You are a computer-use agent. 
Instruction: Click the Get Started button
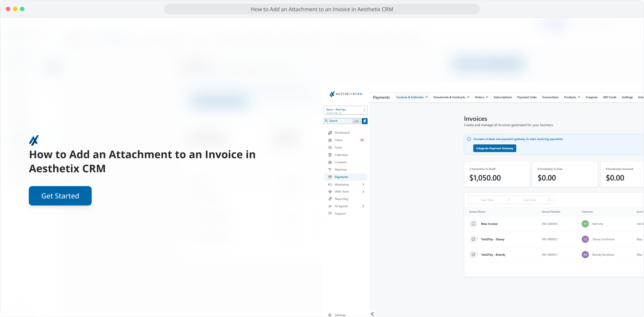tap(60, 196)
